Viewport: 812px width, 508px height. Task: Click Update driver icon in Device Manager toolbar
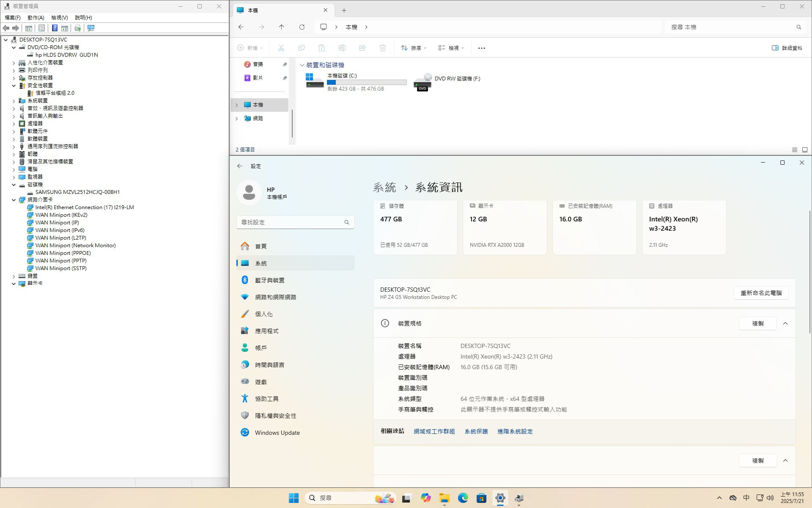tap(77, 28)
